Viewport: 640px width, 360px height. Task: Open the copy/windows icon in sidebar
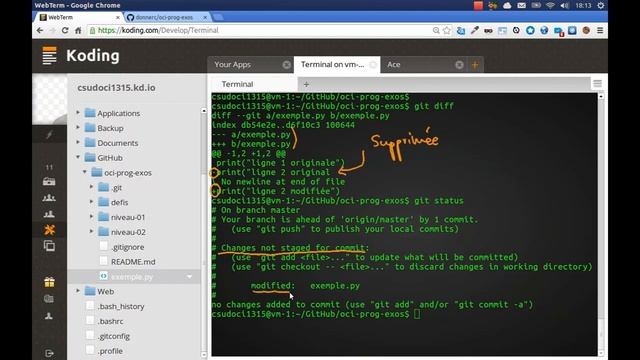click(x=49, y=246)
